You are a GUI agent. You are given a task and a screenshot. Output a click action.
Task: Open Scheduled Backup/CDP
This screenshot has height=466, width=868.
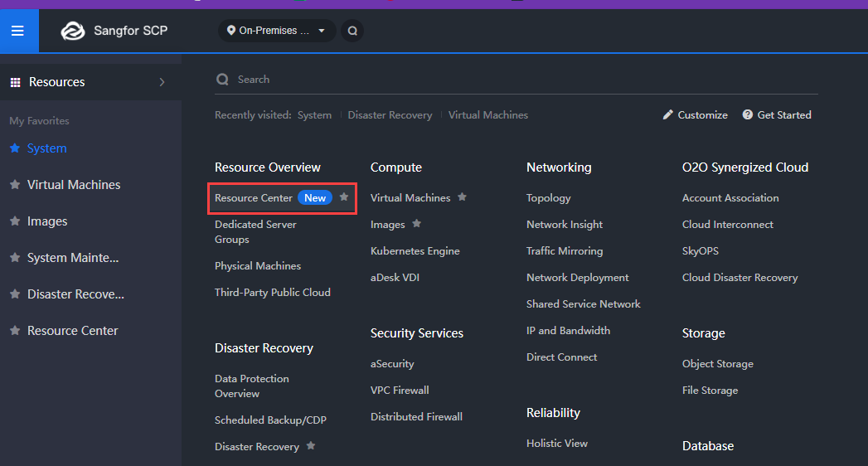pos(271,420)
